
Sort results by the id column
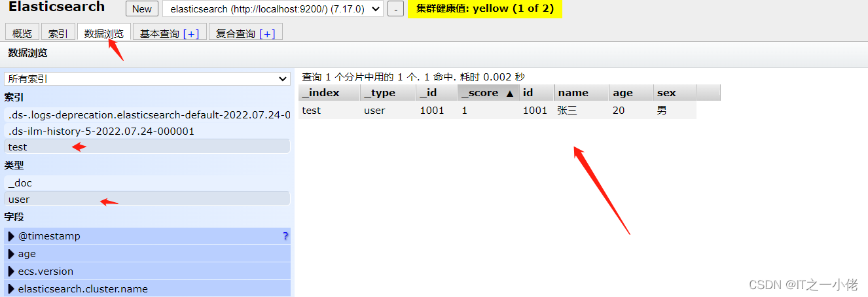click(x=537, y=93)
